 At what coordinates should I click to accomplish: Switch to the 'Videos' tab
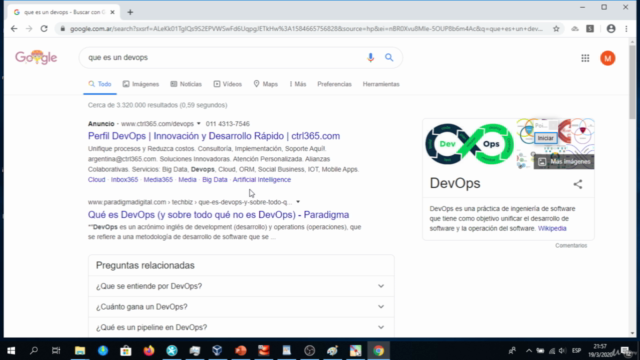227,84
